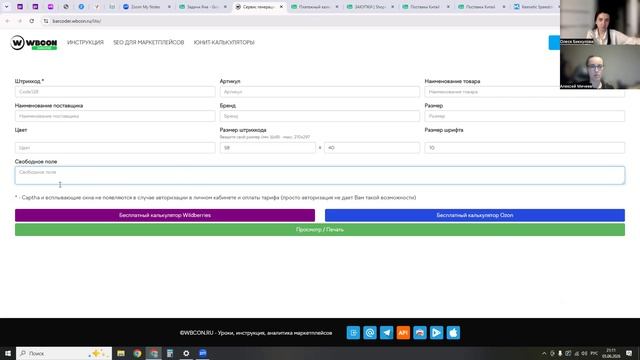Click the play-arrow store icon in footer

(436, 333)
